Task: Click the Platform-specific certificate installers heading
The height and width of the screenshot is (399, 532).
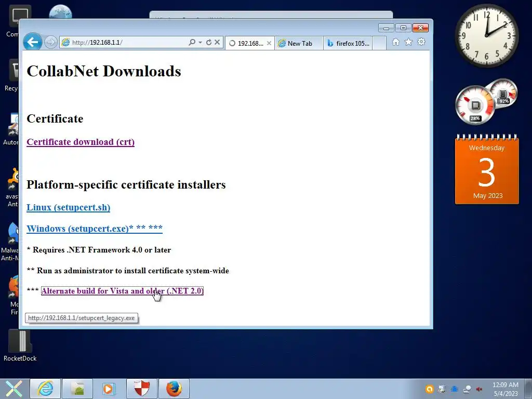Action: (x=126, y=184)
